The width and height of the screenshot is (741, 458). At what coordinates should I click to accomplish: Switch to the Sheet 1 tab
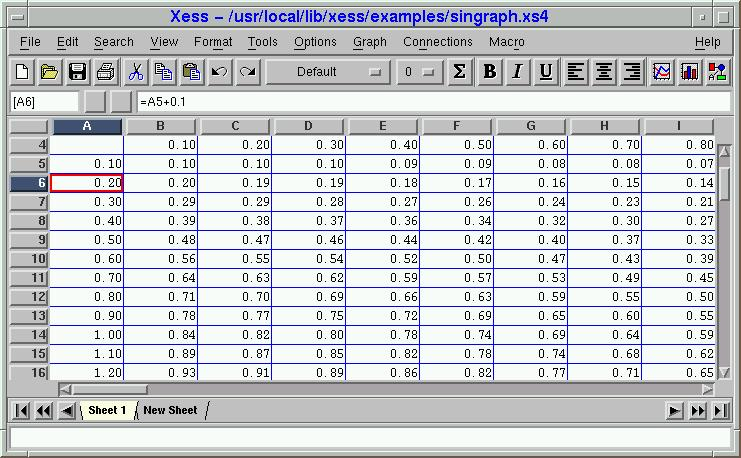coord(107,410)
